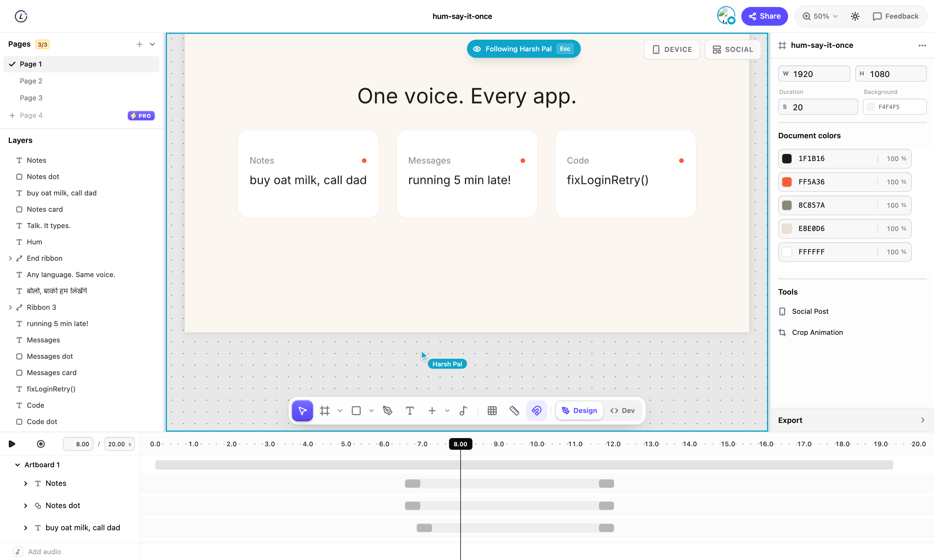Click the plus insert tool in toolbar
This screenshot has height=560, width=934.
[432, 411]
